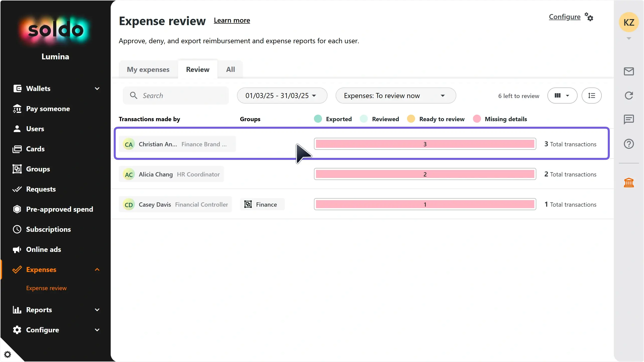Click the row density list icon button
The width and height of the screenshot is (644, 362).
[591, 96]
